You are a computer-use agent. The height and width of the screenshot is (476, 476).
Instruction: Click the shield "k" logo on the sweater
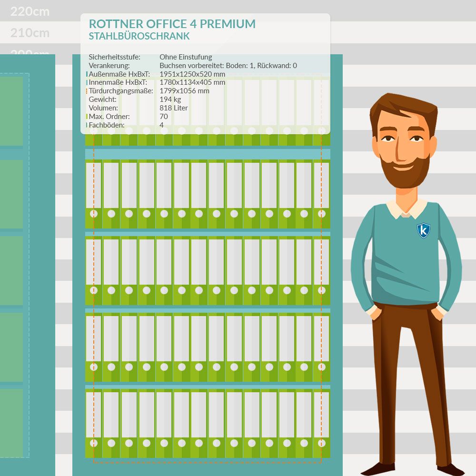click(x=423, y=230)
